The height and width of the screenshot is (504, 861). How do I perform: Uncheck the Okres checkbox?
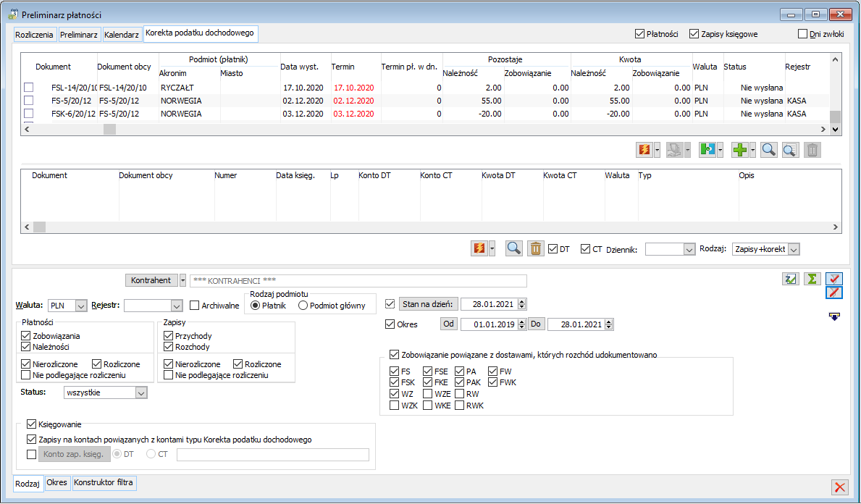(x=390, y=324)
